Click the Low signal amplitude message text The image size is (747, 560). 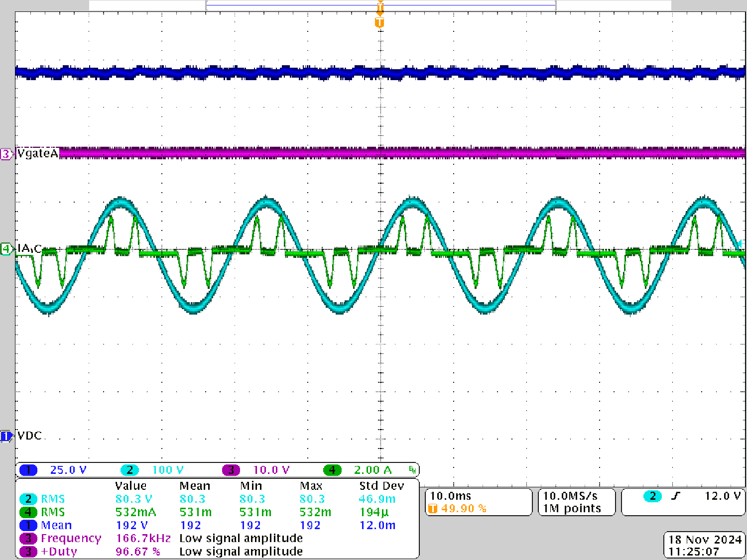pyautogui.click(x=241, y=538)
